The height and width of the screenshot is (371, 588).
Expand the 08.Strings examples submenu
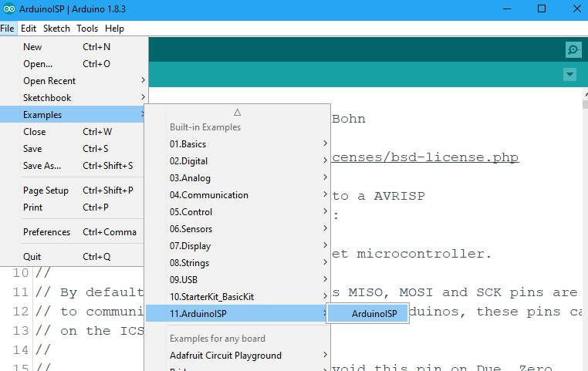[238, 263]
